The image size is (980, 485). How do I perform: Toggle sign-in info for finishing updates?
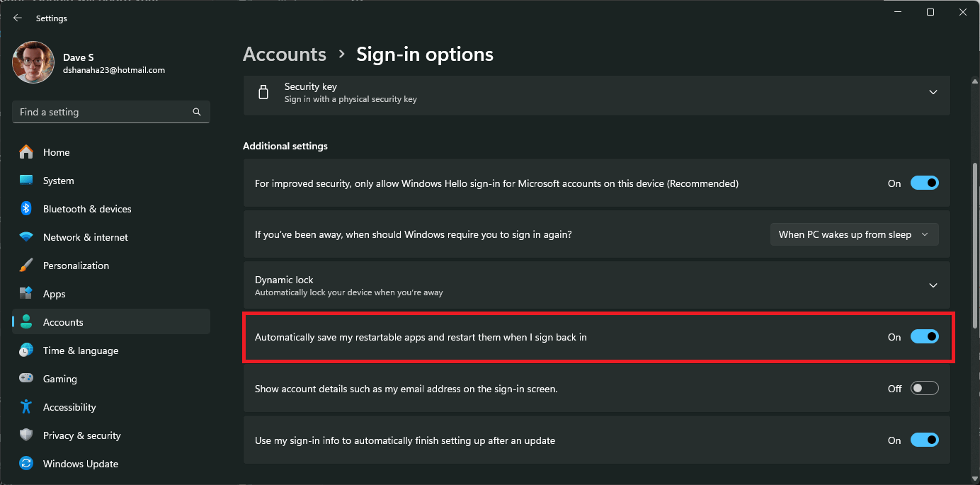click(924, 440)
